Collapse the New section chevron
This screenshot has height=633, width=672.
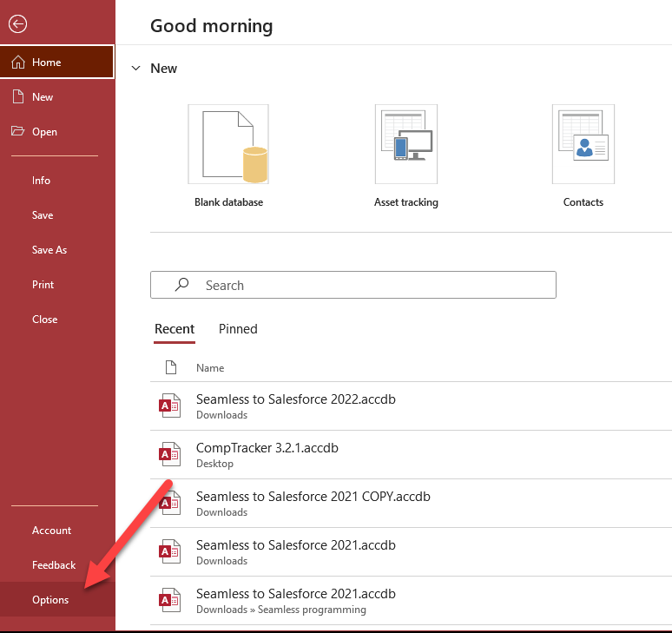pyautogui.click(x=136, y=69)
